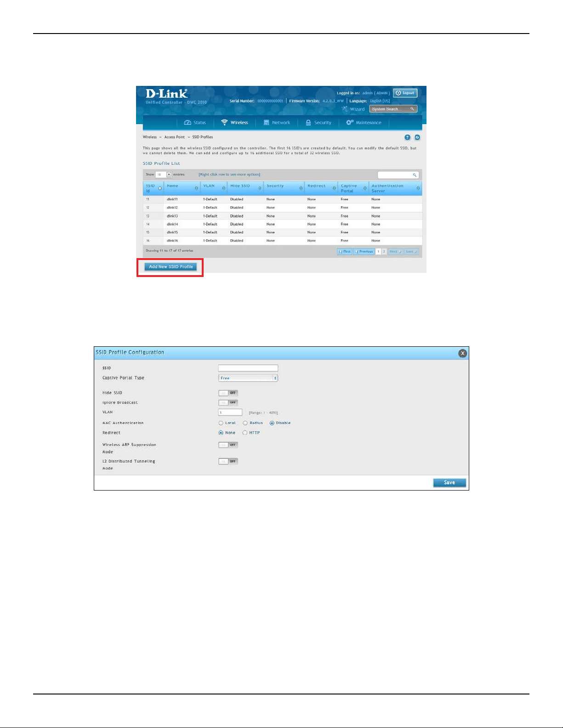Screen dimensions: 563x728
Task: Select the dlink14 table row
Action: pos(282,224)
